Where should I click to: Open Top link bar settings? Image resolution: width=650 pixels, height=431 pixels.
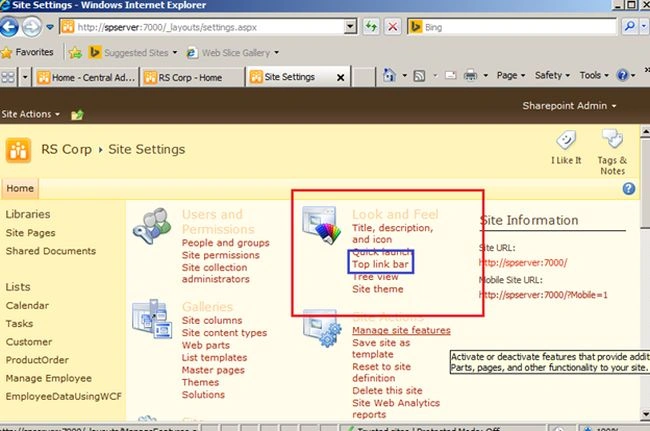380,264
